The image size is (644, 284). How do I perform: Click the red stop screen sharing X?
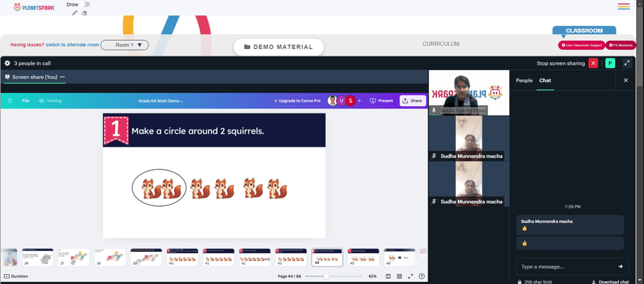tap(593, 63)
